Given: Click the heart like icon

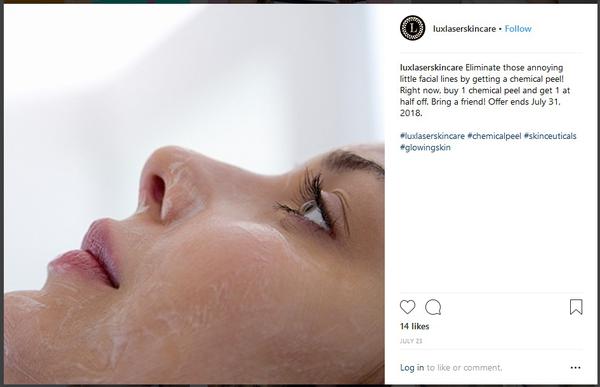Looking at the screenshot, I should tap(408, 307).
